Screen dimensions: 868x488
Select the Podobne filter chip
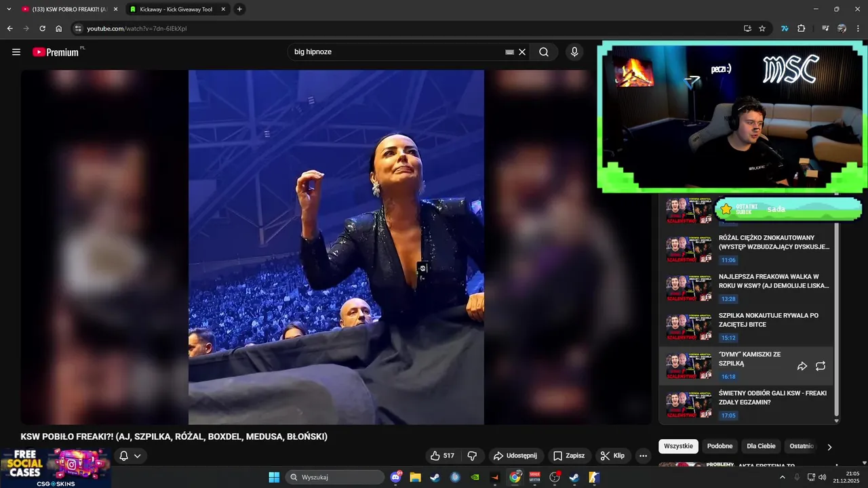click(719, 446)
